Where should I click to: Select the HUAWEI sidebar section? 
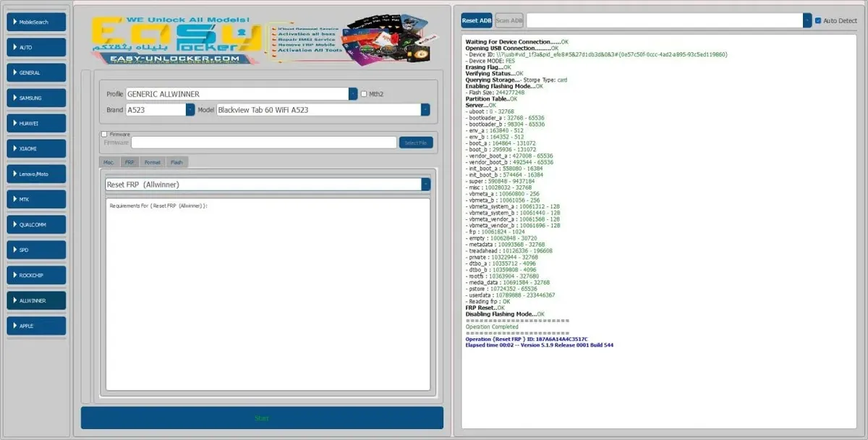(x=36, y=123)
